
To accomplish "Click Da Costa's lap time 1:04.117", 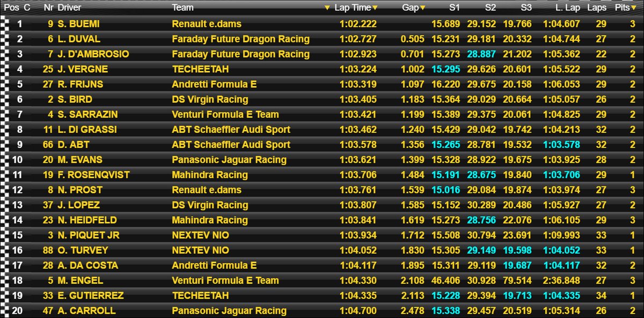I will tap(358, 265).
